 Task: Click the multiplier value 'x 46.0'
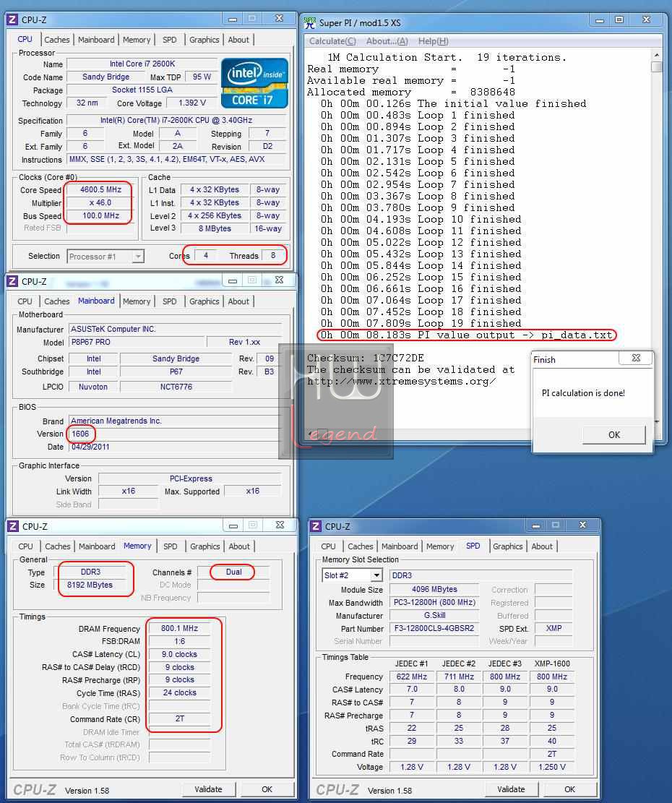point(101,203)
